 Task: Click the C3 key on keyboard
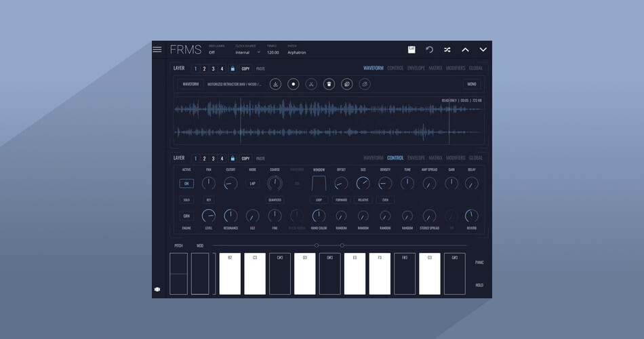coord(255,274)
